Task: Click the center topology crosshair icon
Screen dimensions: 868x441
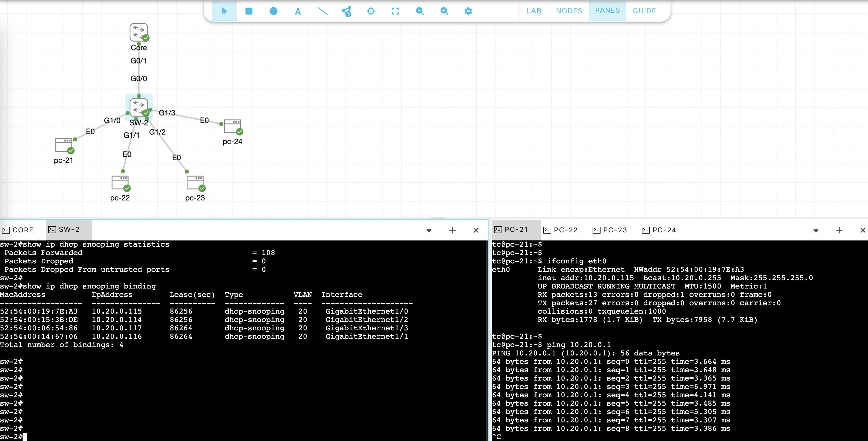Action: point(371,11)
